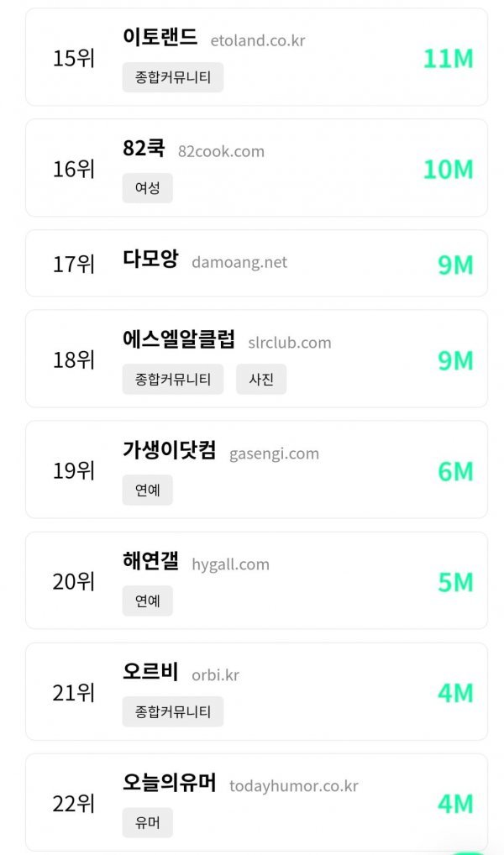The width and height of the screenshot is (504, 855).
Task: Click the etoland.co.kr domain link
Action: 258,40
